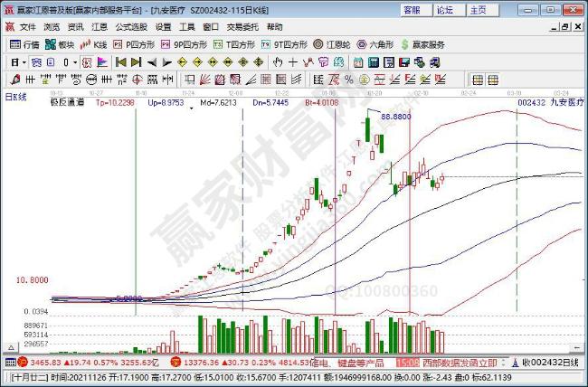Image resolution: width=588 pixels, height=387 pixels.
Task: Select the crosshair cursor tool
Action: point(293,62)
